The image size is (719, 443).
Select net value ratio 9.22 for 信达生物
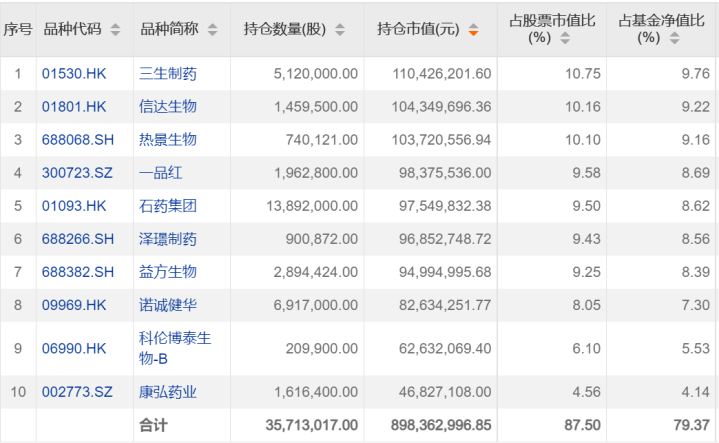(x=696, y=106)
